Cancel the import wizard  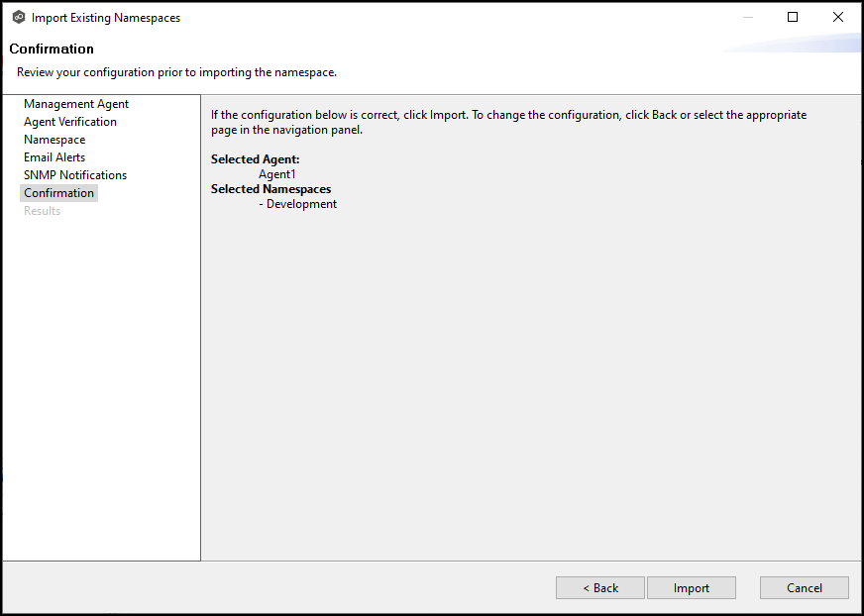coord(805,588)
